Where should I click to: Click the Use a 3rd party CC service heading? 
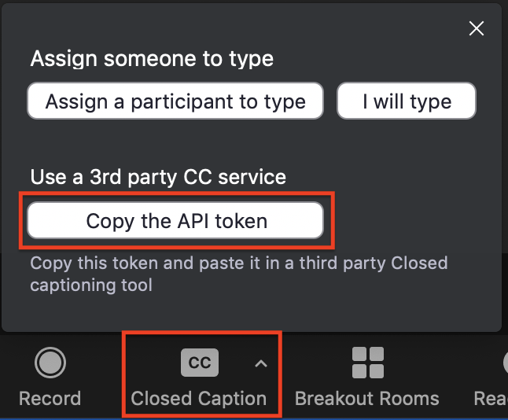pos(158,177)
